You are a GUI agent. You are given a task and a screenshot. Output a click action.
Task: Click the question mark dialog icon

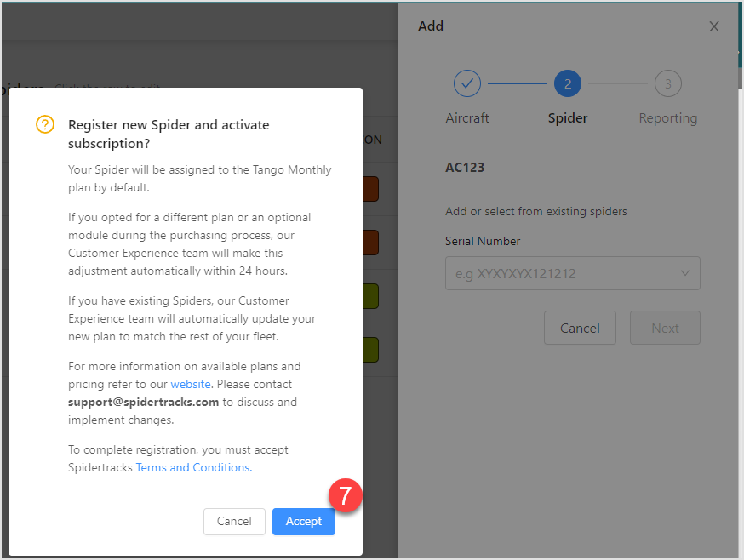[45, 124]
